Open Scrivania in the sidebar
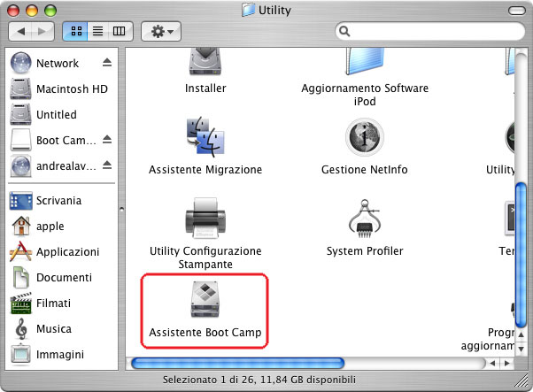533x392 pixels. pyautogui.click(x=46, y=200)
